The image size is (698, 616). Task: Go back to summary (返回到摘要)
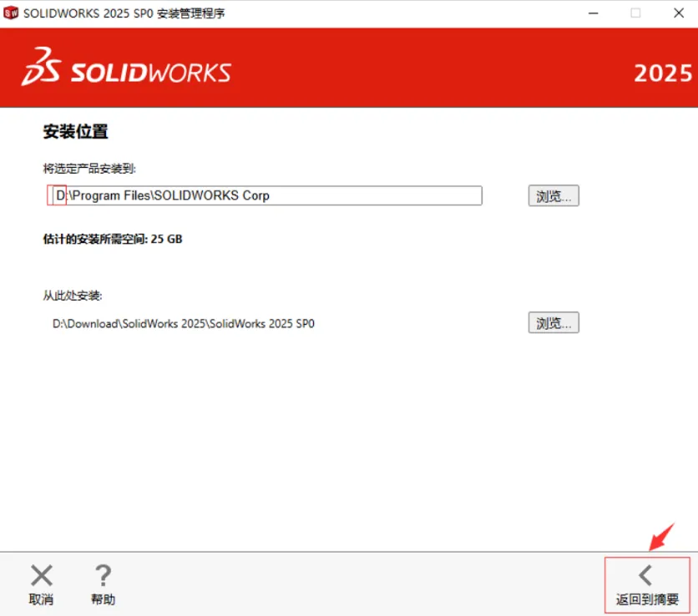click(x=647, y=585)
